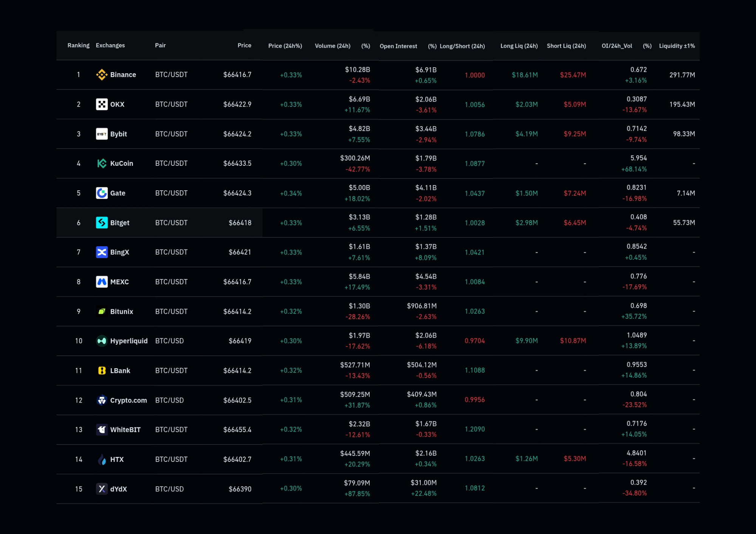Click the LBank exchange logo icon
Screen dimensions: 756x534
coord(102,370)
